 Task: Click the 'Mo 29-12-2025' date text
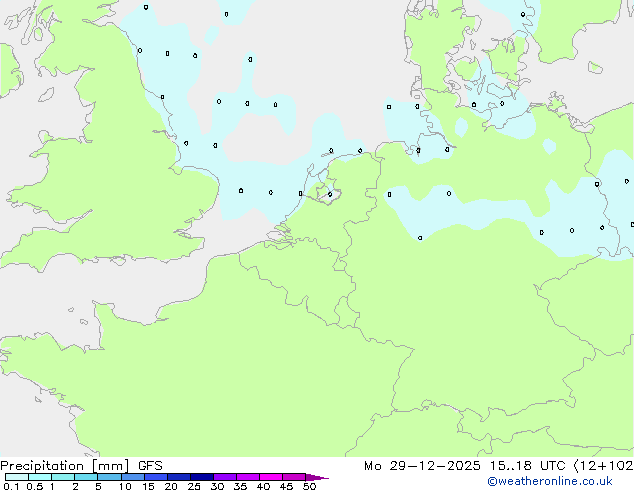[422, 466]
